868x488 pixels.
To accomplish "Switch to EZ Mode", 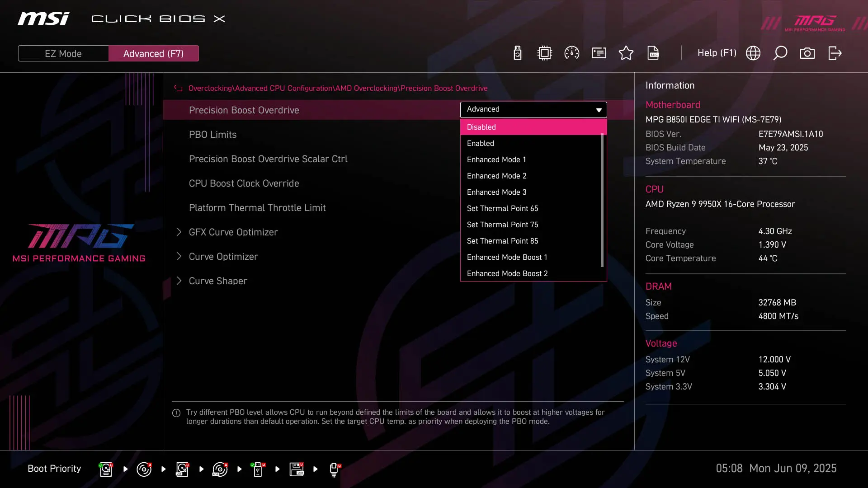I will click(x=63, y=53).
